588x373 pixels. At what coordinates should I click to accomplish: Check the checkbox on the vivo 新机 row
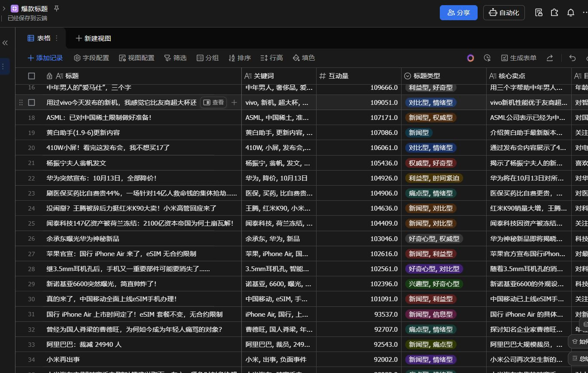pyautogui.click(x=31, y=102)
